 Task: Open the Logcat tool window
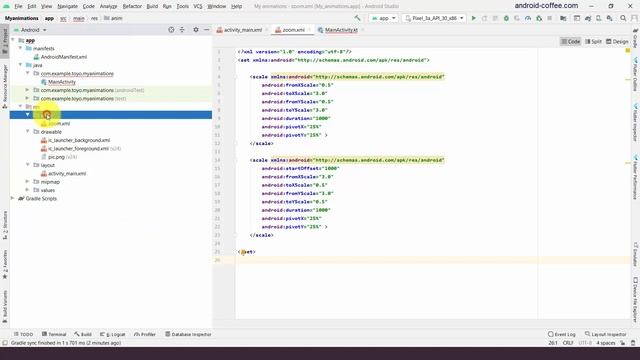coord(113,334)
